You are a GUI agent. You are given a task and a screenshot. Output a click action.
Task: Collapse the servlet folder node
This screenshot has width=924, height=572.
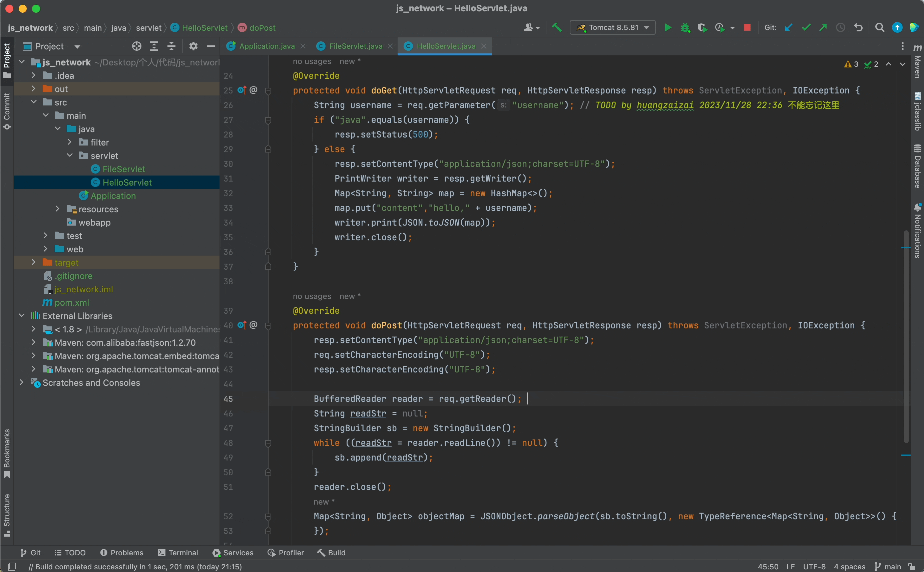tap(70, 156)
